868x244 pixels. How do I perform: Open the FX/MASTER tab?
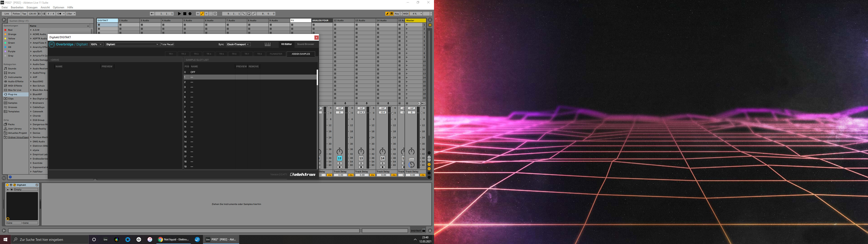point(276,54)
